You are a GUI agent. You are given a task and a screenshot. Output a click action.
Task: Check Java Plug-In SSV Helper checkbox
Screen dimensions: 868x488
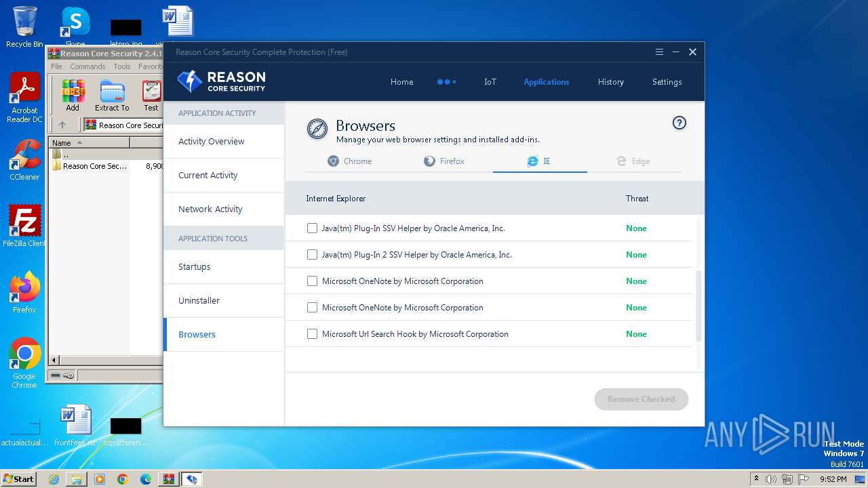tap(312, 228)
